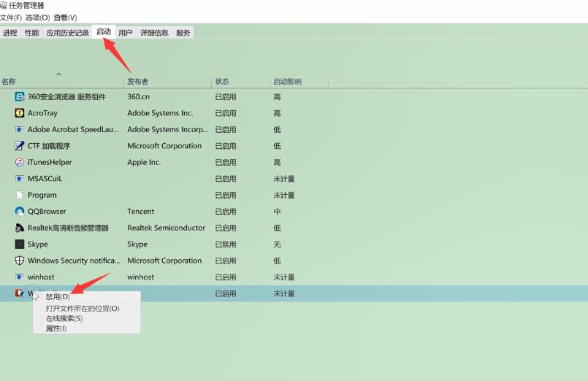Click publisher Adobe Systems Inc. cell
The width and height of the screenshot is (588, 381).
click(x=160, y=112)
